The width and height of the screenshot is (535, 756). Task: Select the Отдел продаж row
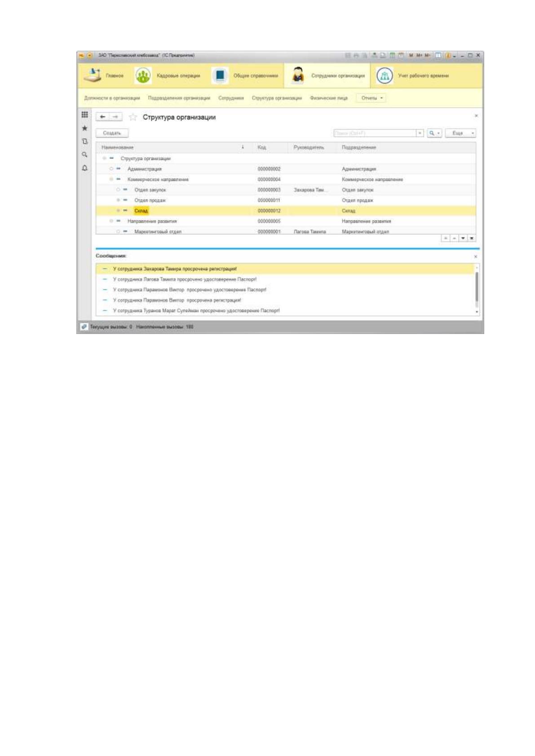point(286,200)
